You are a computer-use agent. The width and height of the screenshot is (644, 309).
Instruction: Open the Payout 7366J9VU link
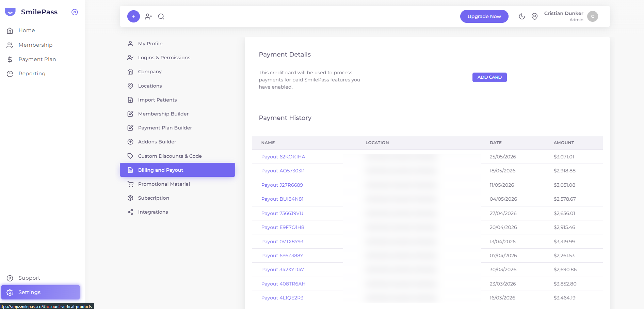click(x=282, y=213)
